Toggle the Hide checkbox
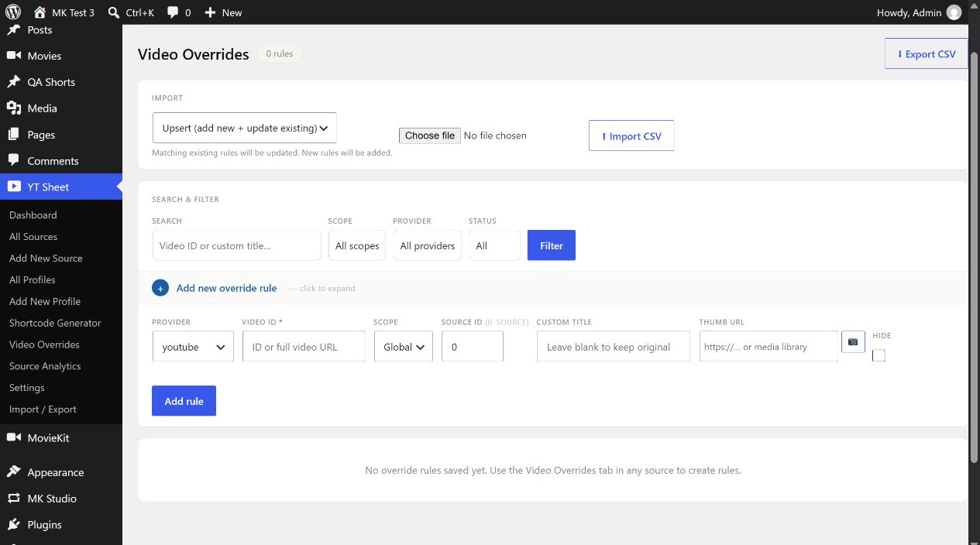Viewport: 980px width, 545px height. pyautogui.click(x=879, y=355)
